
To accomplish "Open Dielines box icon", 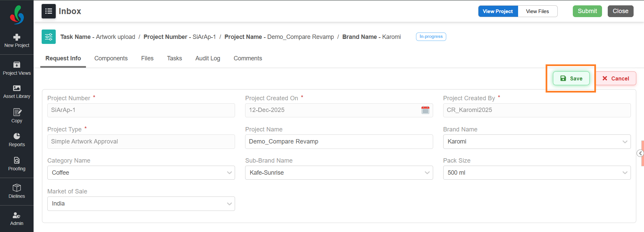I will point(17,188).
